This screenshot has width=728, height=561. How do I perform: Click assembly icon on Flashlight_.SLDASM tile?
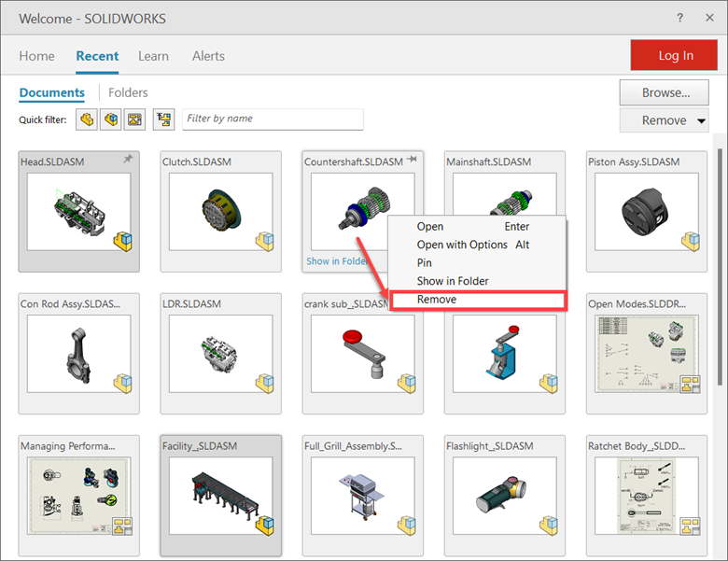(549, 526)
